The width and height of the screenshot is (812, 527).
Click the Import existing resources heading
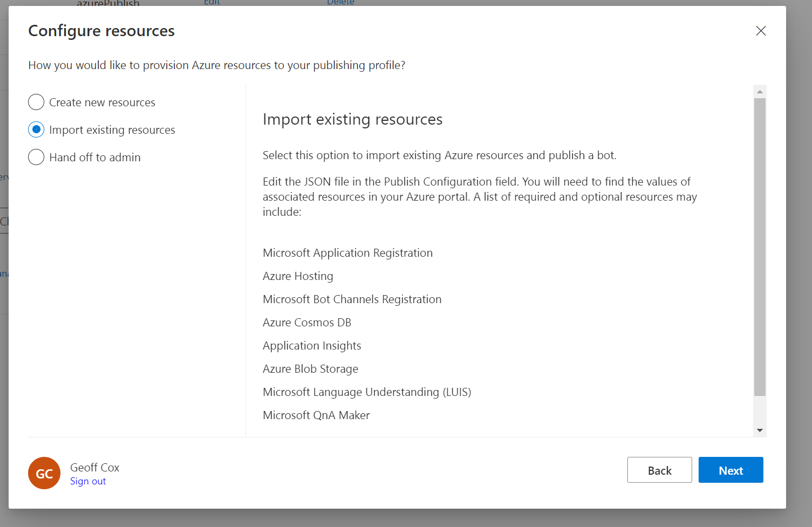click(x=353, y=119)
